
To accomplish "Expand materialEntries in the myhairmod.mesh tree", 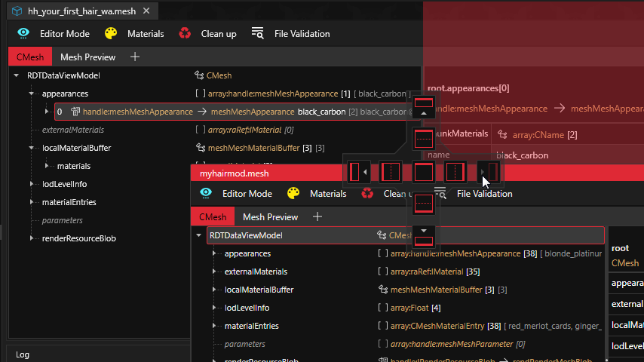I will coord(215,326).
